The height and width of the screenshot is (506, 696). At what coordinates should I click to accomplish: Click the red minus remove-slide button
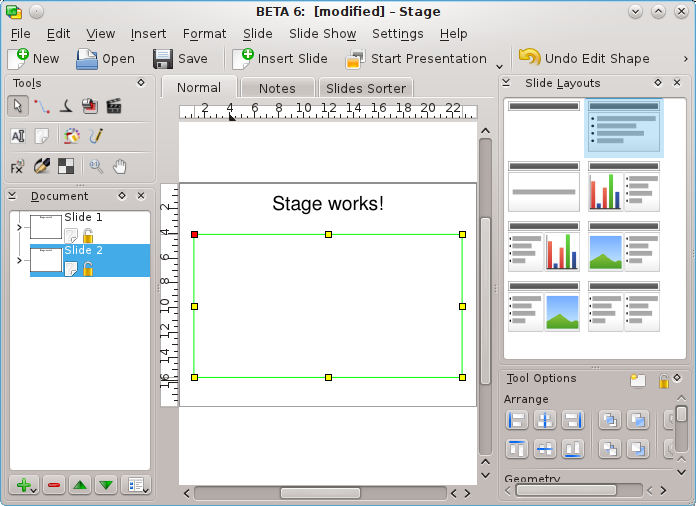tap(54, 485)
